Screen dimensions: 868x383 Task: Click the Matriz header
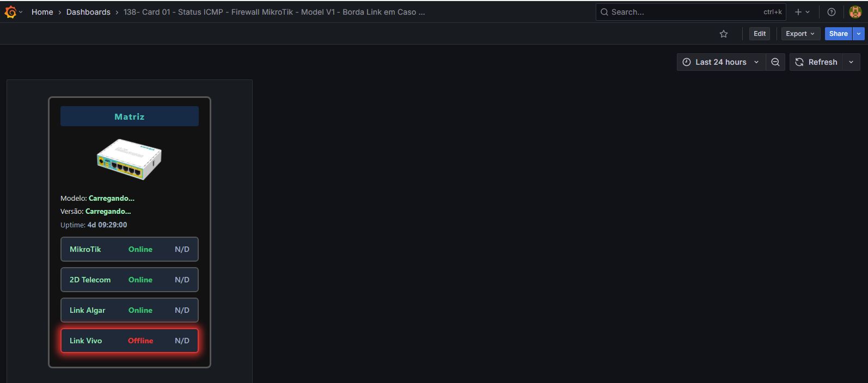(x=130, y=116)
